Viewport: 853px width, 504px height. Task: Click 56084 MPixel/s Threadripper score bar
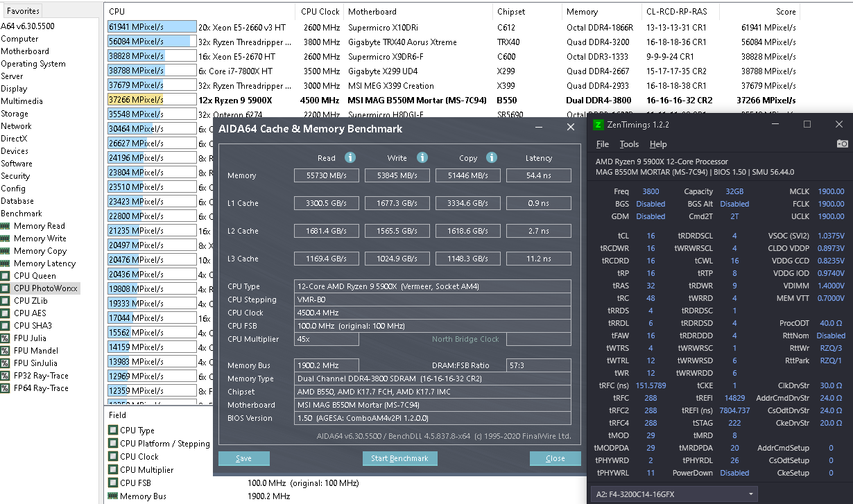[152, 42]
